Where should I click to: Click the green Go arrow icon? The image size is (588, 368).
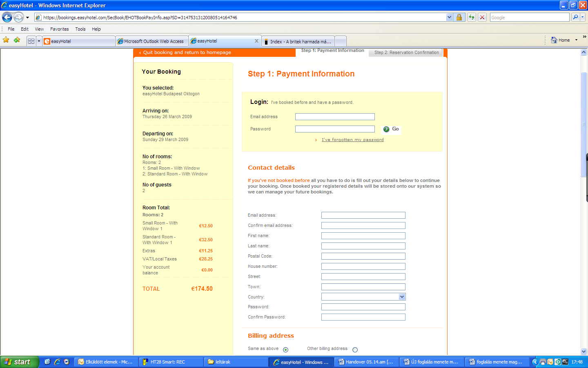(386, 129)
